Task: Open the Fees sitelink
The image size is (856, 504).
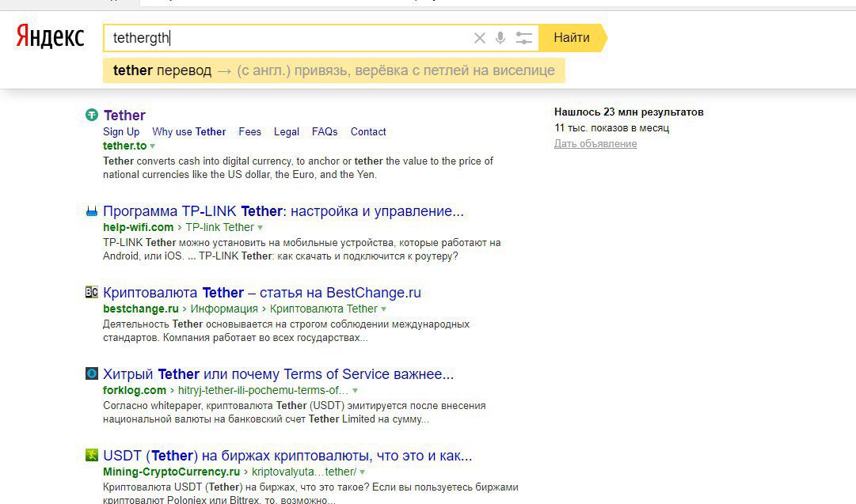Action: click(249, 131)
